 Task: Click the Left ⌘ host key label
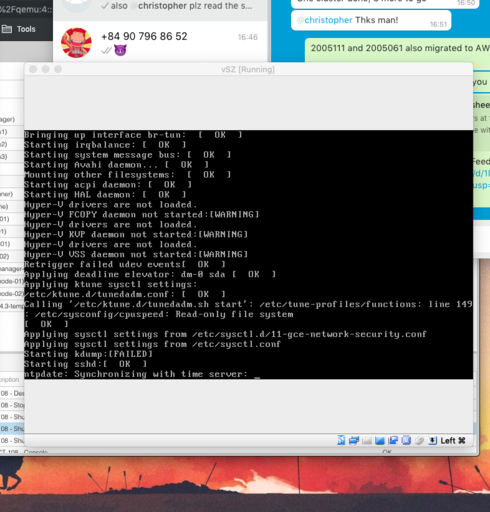[x=453, y=441]
